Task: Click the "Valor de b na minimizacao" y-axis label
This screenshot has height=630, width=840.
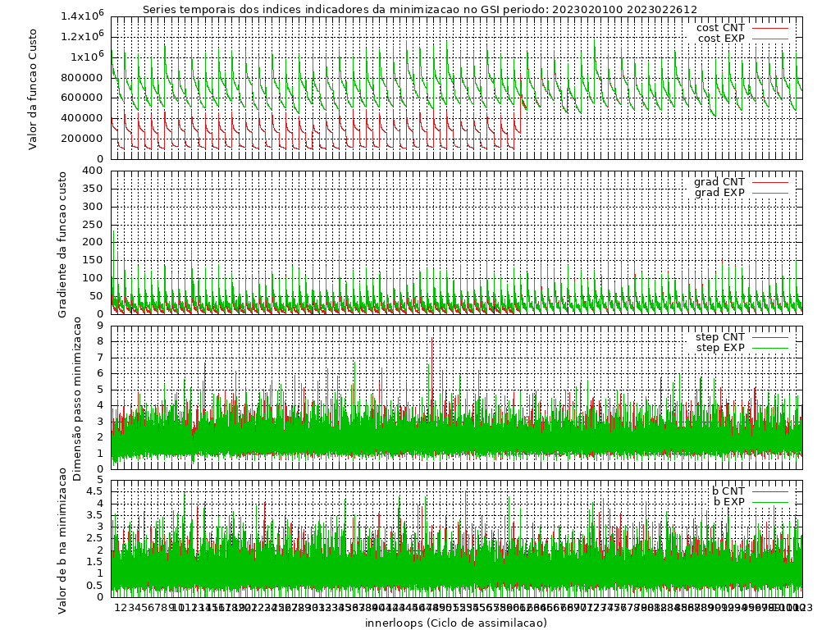Action: pyautogui.click(x=62, y=540)
